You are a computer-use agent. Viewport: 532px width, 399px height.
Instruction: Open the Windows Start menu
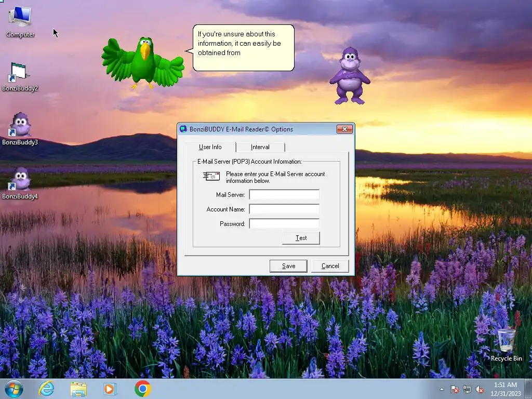14,389
